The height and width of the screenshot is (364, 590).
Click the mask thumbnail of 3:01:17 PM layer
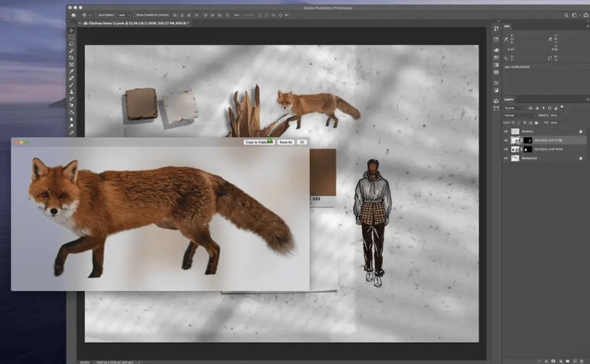coord(528,141)
